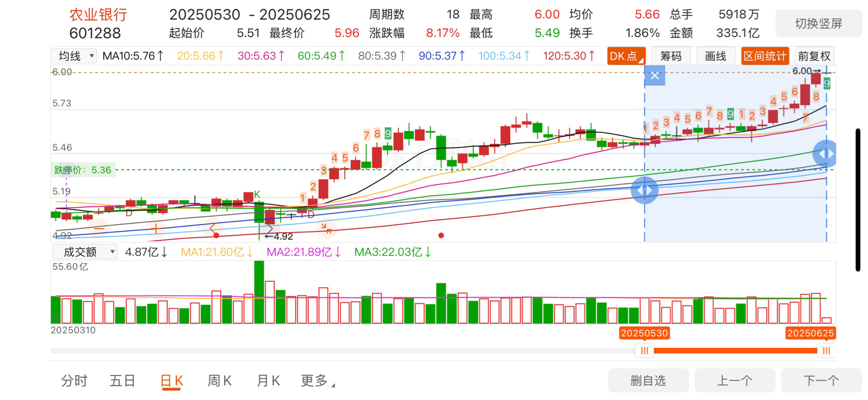
Task: Click the 20250625 end date marker
Action: [811, 333]
